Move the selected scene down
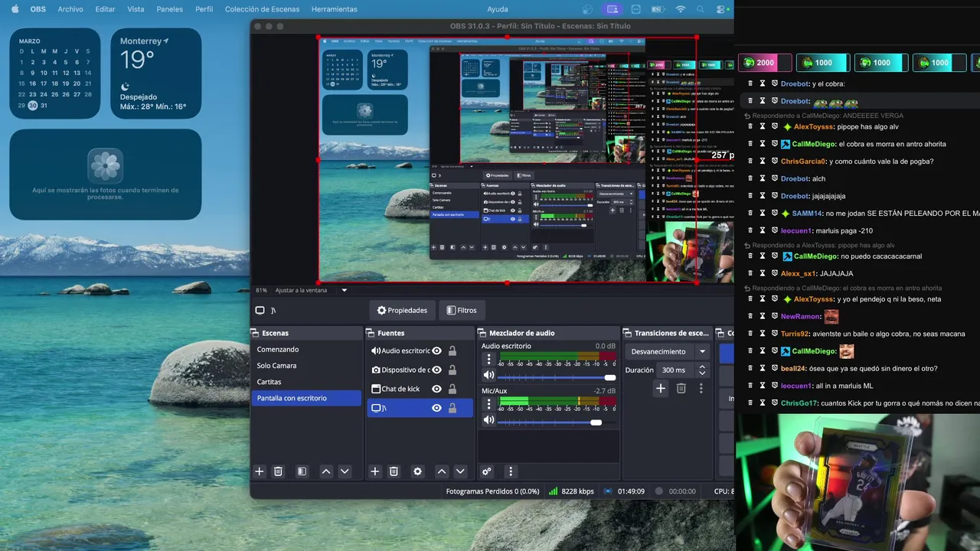The height and width of the screenshot is (551, 980). [345, 471]
